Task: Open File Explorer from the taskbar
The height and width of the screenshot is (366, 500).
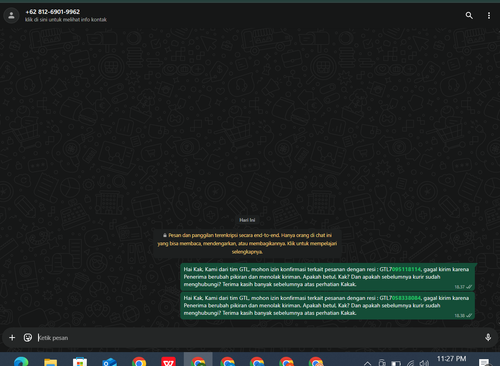Action: point(51,362)
